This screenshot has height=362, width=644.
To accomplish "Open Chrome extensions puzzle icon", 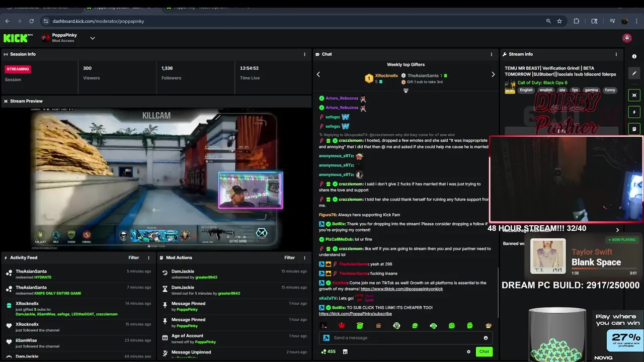I will 577,21.
